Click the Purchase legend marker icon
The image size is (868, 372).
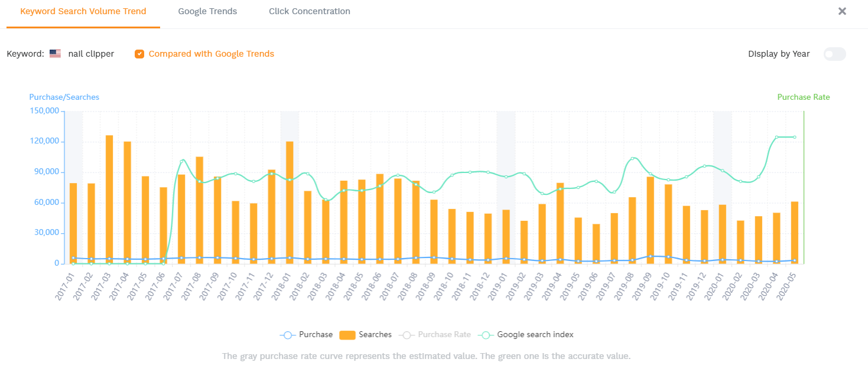point(288,335)
